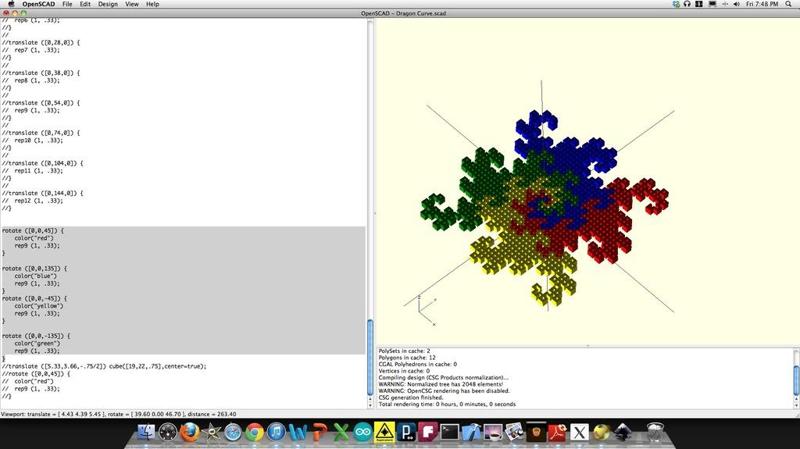The height and width of the screenshot is (449, 800).
Task: Click the dark OpenSCAD icon in the dock
Action: click(536, 433)
